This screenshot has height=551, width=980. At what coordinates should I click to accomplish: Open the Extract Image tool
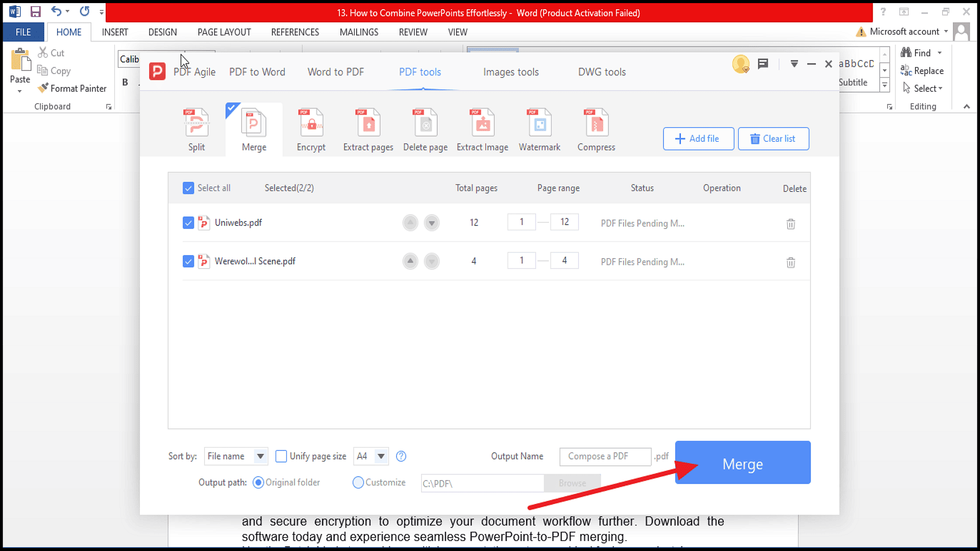pos(482,130)
